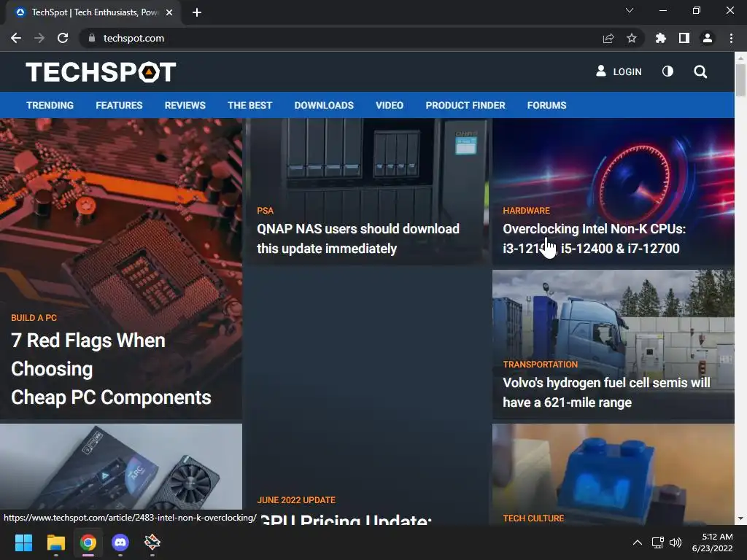747x560 pixels.
Task: Click the HARDWARE category label
Action: pyautogui.click(x=527, y=211)
